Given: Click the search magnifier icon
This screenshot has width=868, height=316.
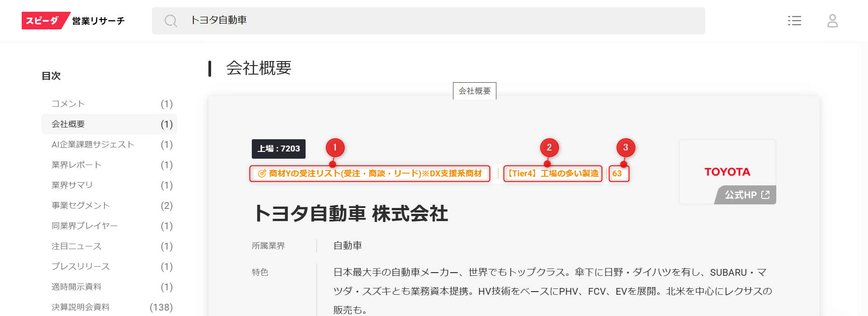Looking at the screenshot, I should click(x=170, y=21).
